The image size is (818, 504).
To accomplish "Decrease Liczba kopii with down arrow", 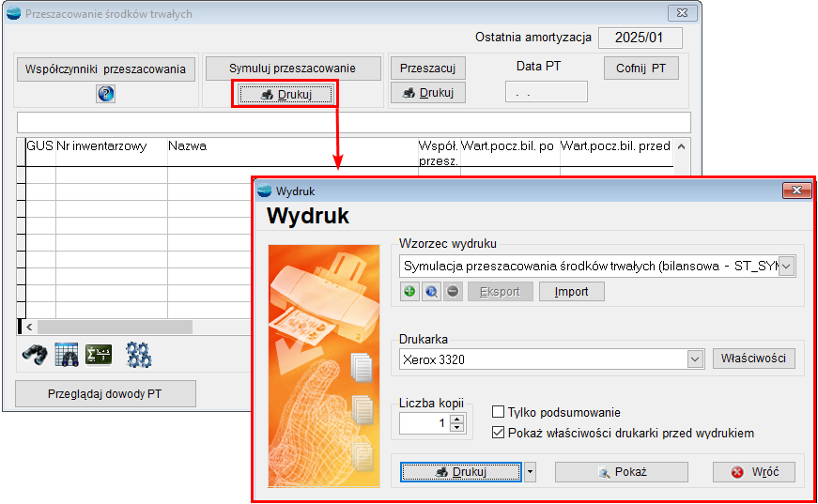I will [x=457, y=428].
